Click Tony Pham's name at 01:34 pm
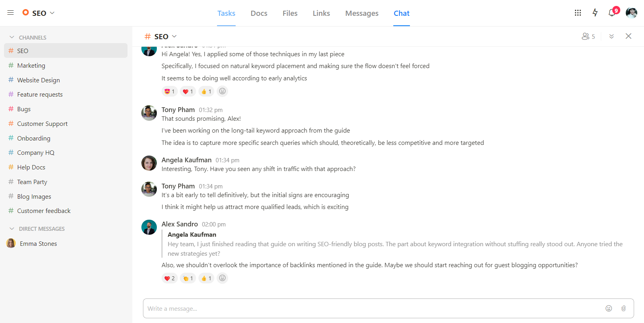Screen dimensions: 644x323 point(178,186)
